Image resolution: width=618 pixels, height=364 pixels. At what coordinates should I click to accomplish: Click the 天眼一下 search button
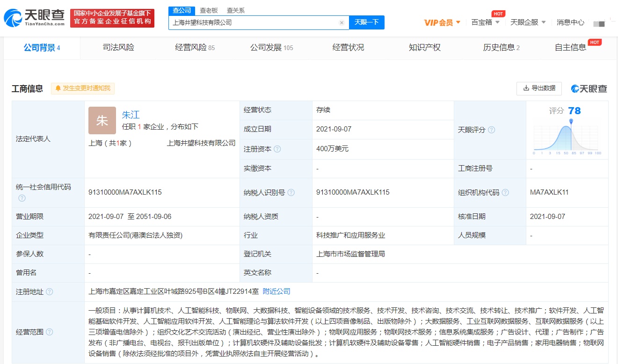[x=367, y=22]
